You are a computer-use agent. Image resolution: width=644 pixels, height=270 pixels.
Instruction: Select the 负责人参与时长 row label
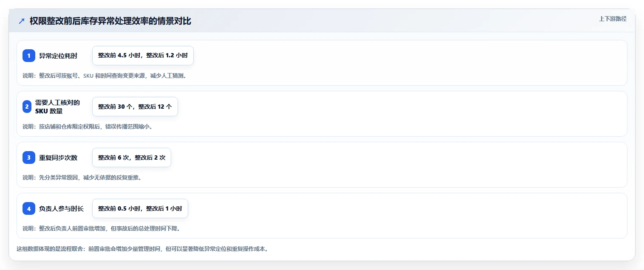tap(61, 208)
